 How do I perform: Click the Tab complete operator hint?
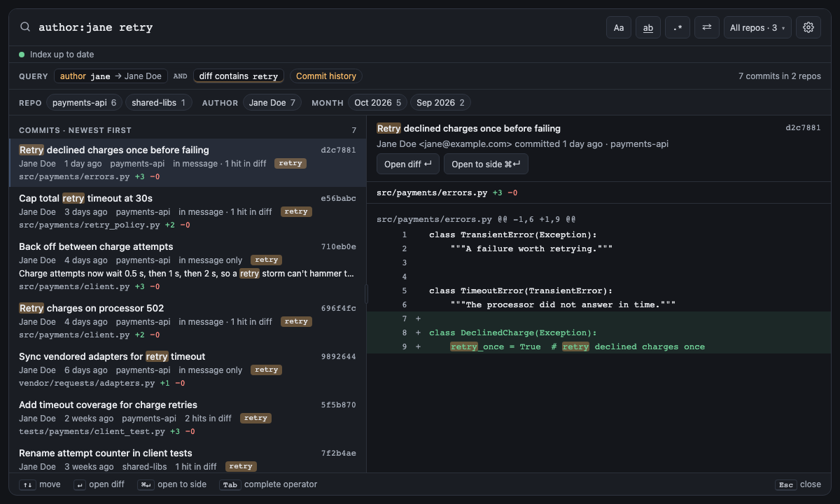click(x=268, y=484)
